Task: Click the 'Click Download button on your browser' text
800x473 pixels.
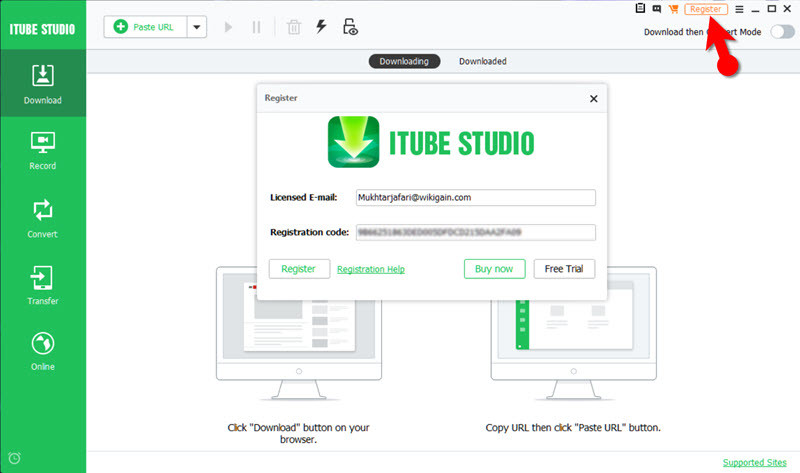Action: click(x=298, y=433)
